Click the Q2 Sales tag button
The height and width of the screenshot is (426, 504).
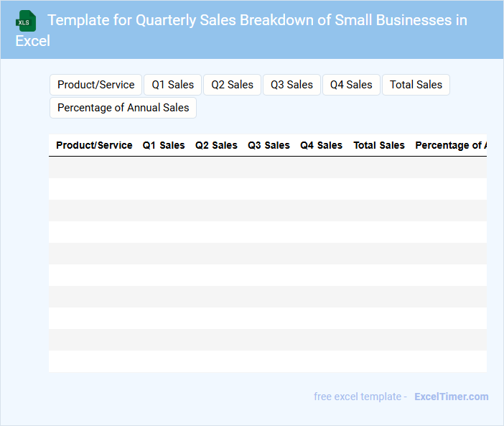pyautogui.click(x=232, y=85)
